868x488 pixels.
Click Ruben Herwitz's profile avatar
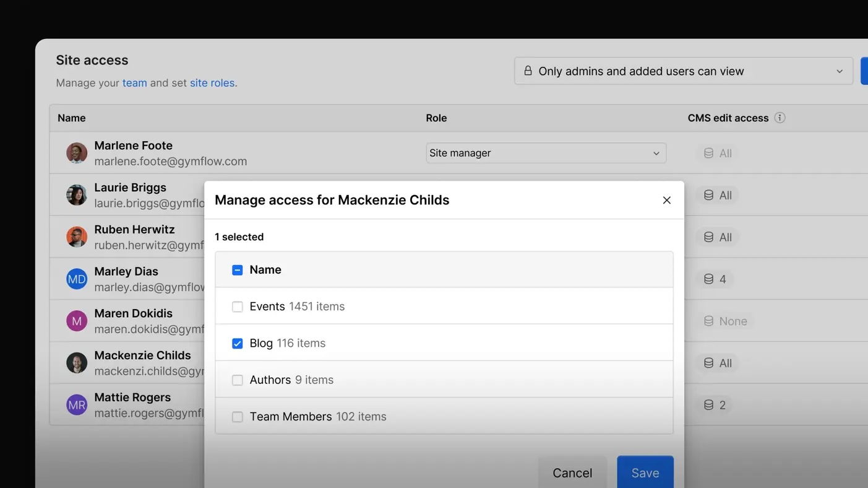(x=76, y=237)
